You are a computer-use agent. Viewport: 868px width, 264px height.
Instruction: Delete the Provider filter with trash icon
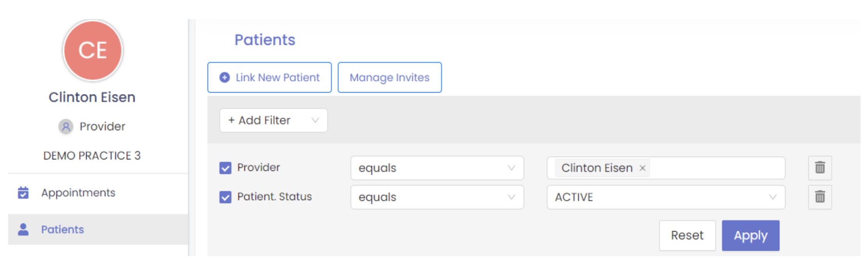coord(820,168)
